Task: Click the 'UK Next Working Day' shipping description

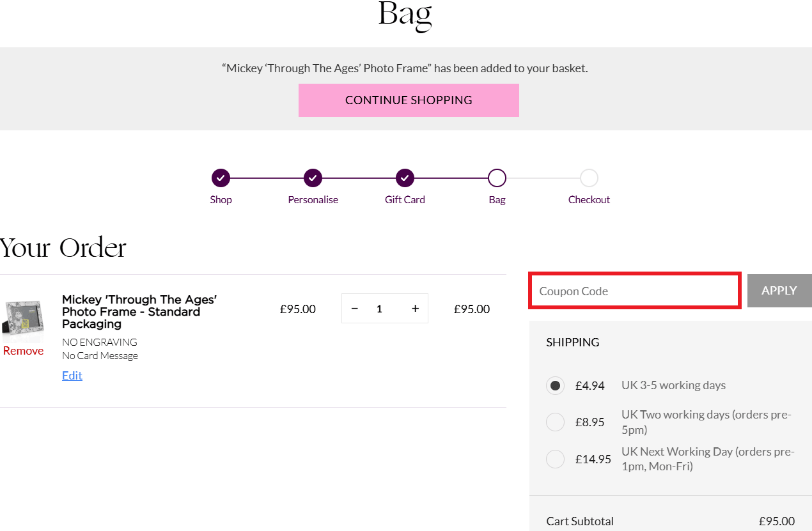Action: coord(708,459)
